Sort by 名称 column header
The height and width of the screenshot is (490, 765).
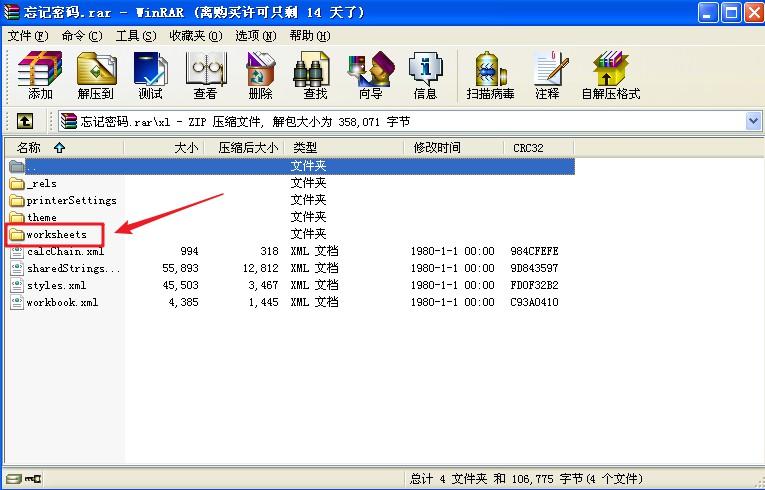pyautogui.click(x=64, y=147)
